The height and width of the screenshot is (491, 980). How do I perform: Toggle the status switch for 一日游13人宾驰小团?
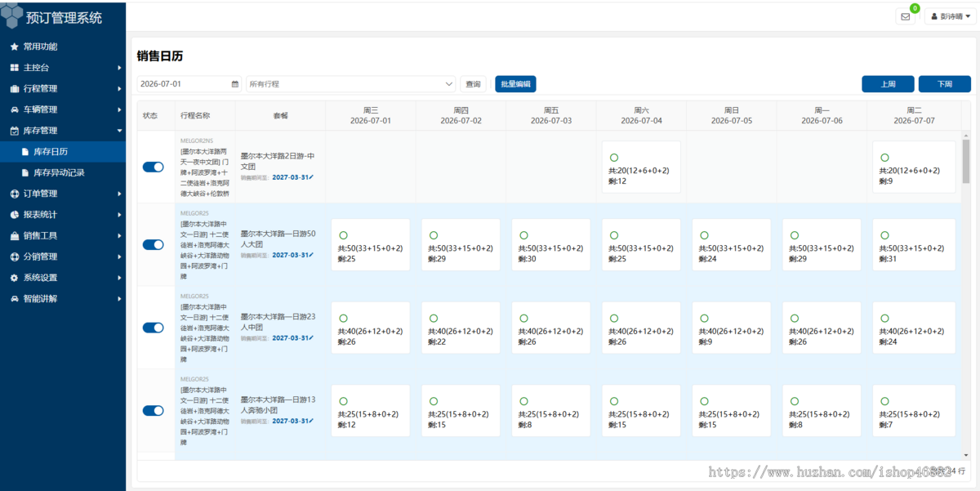click(x=154, y=411)
